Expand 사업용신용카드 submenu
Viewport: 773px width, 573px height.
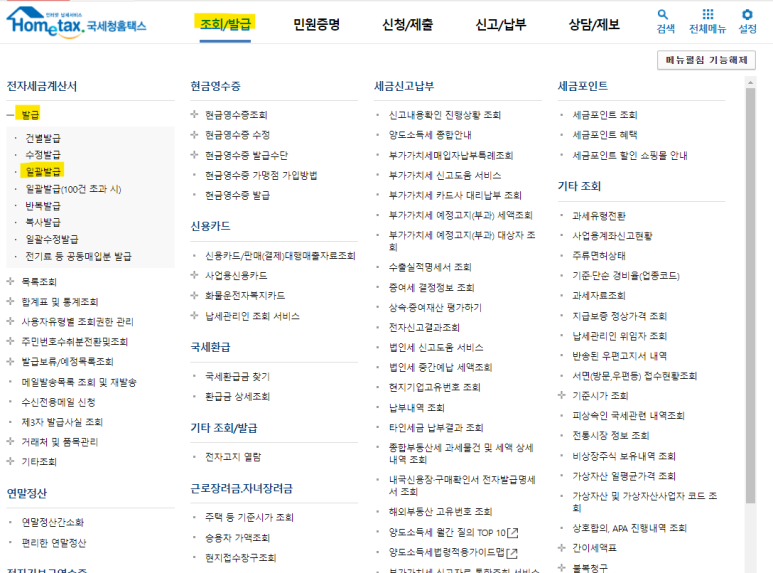click(x=194, y=275)
